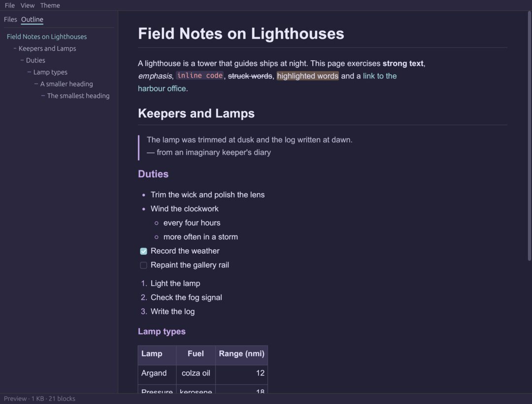This screenshot has width=532, height=404.
Task: Open the View menu
Action: click(x=28, y=5)
